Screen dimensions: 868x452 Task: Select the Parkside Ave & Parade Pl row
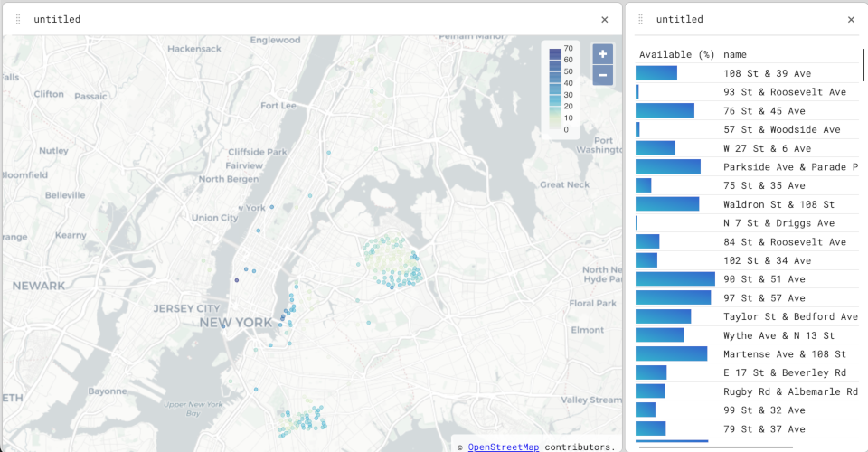coord(790,167)
